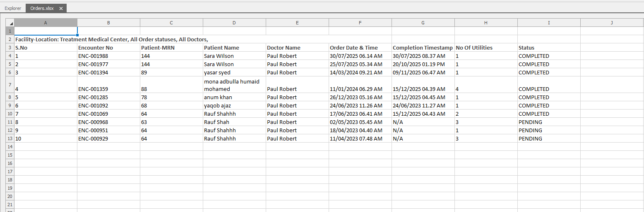Click column header I
Screen dimensions: 644x212
click(x=549, y=23)
